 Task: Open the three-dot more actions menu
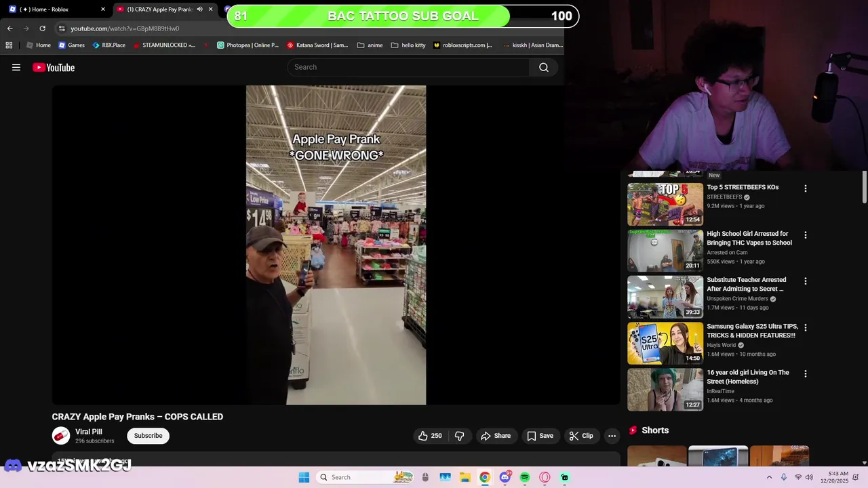click(x=612, y=436)
